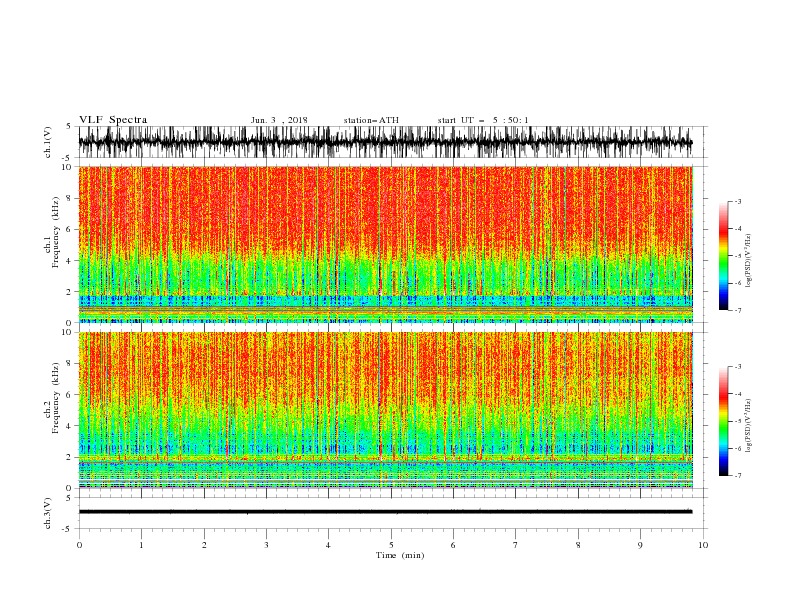Click time axis tick label "1"
The image size is (792, 612).
pyautogui.click(x=141, y=545)
